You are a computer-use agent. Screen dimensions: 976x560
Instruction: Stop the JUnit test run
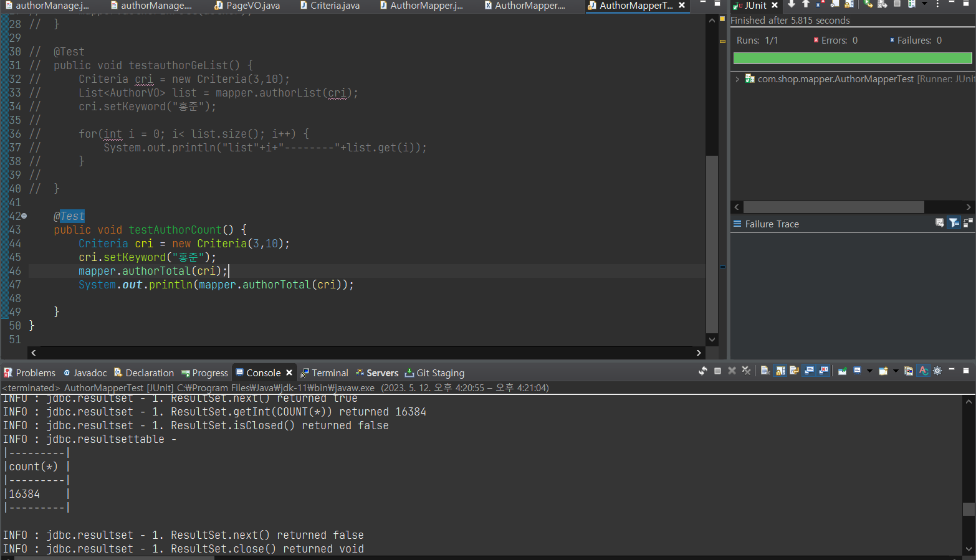897,4
